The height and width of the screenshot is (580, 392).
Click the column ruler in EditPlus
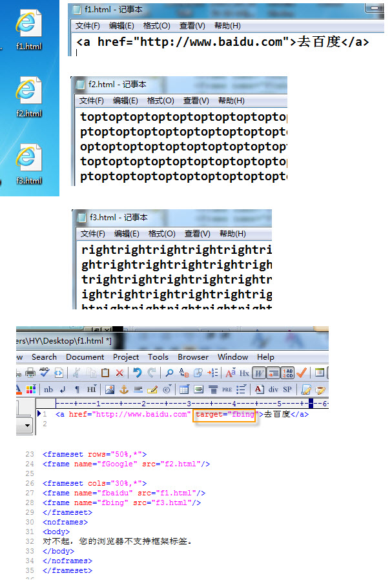(192, 403)
